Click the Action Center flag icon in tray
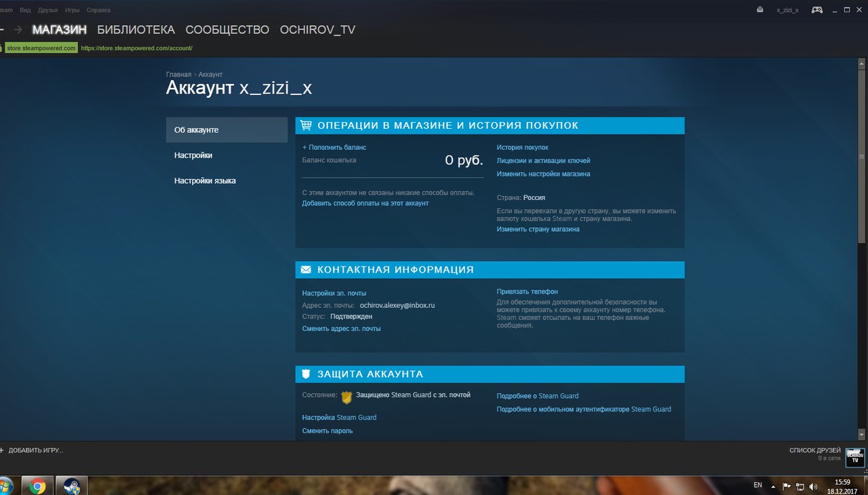Image resolution: width=868 pixels, height=495 pixels. [x=787, y=486]
